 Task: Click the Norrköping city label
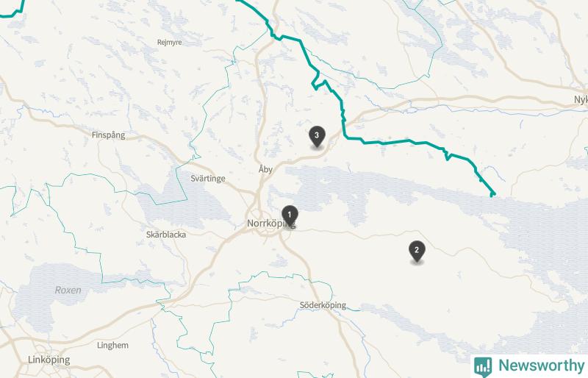[270, 224]
